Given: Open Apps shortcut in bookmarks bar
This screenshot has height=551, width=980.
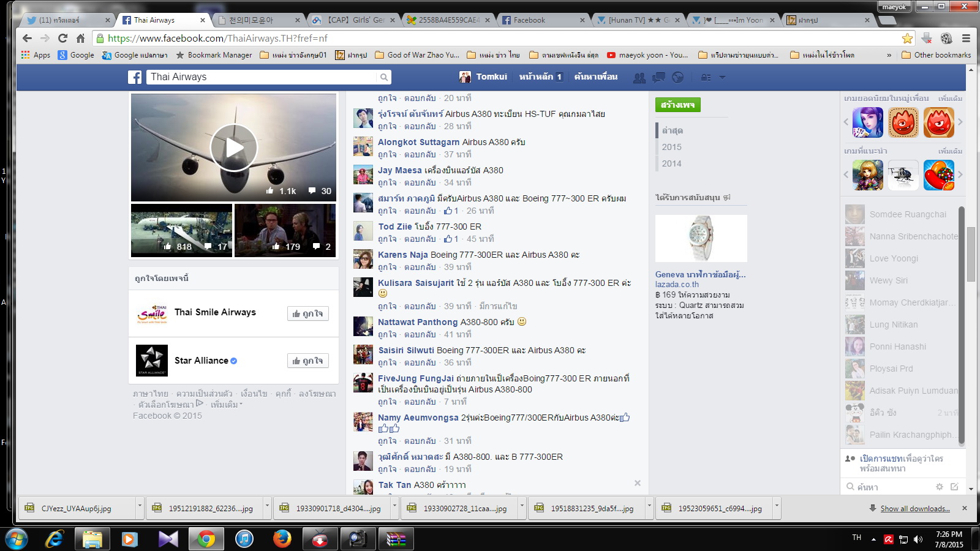Looking at the screenshot, I should 36,55.
